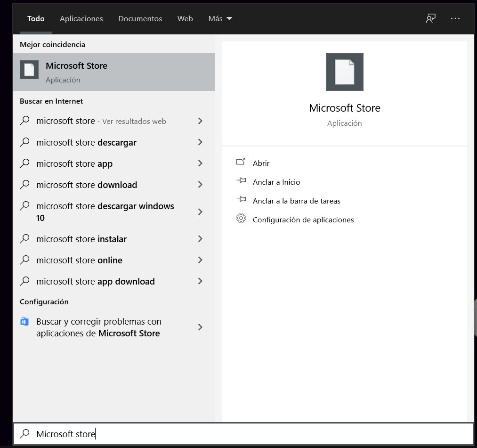Click the Microsoft Store troubleshooter settings icon
The image size is (477, 448).
click(24, 322)
